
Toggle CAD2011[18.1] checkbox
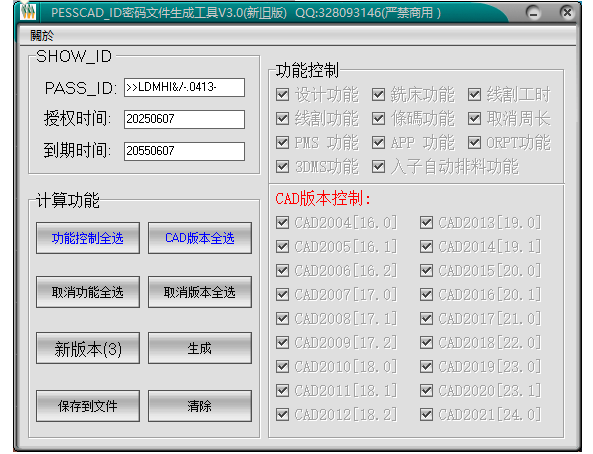(283, 390)
